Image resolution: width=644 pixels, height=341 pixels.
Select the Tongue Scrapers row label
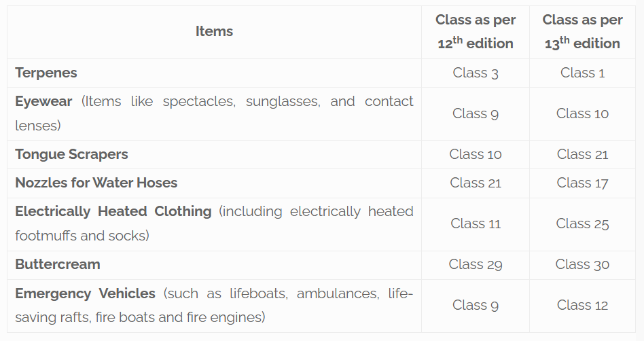pos(71,154)
